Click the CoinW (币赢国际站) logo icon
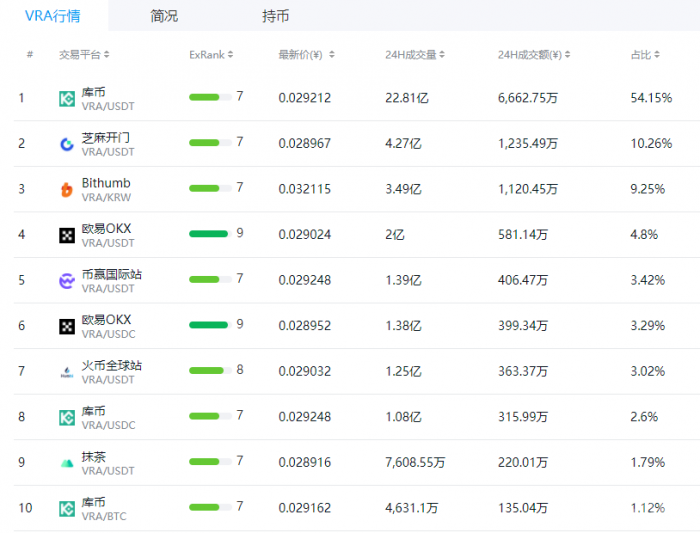 point(67,281)
